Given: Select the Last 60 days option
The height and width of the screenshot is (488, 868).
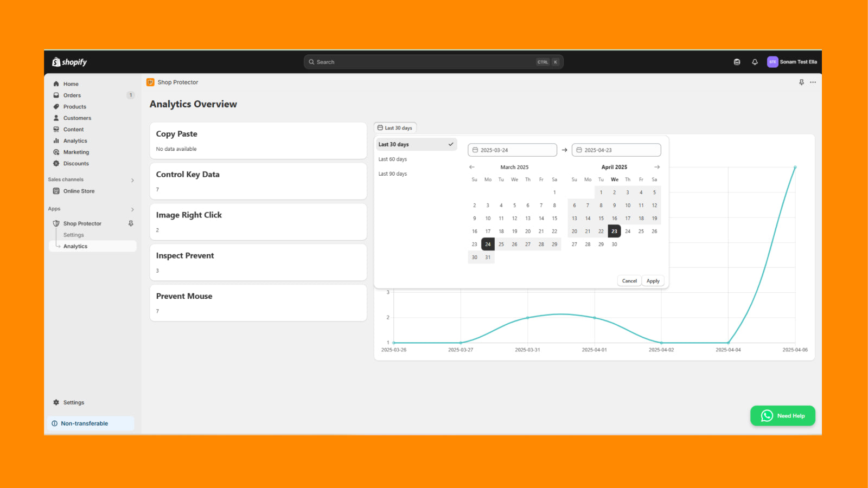Looking at the screenshot, I should (392, 159).
